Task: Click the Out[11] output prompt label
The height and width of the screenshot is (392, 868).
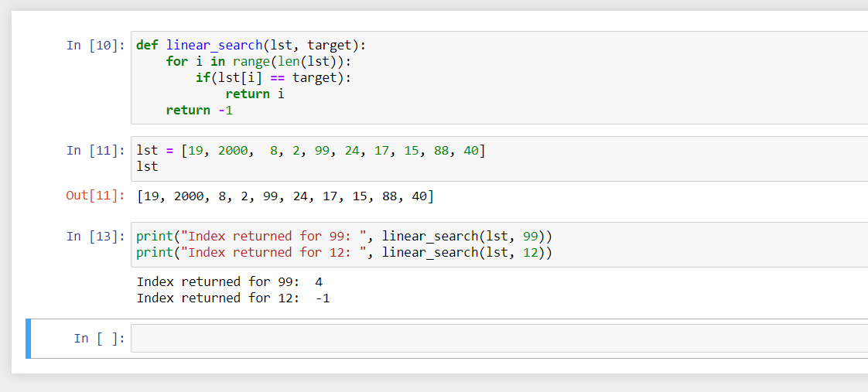Action: (95, 196)
